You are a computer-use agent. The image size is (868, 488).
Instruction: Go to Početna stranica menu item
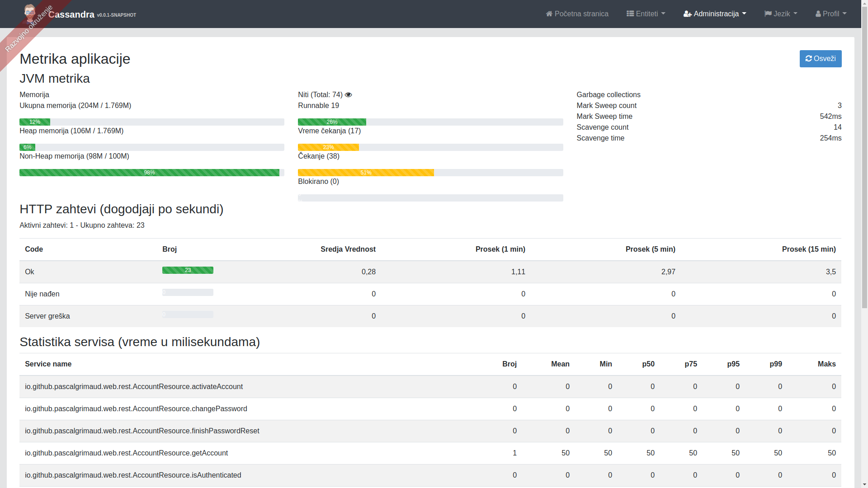click(x=581, y=14)
